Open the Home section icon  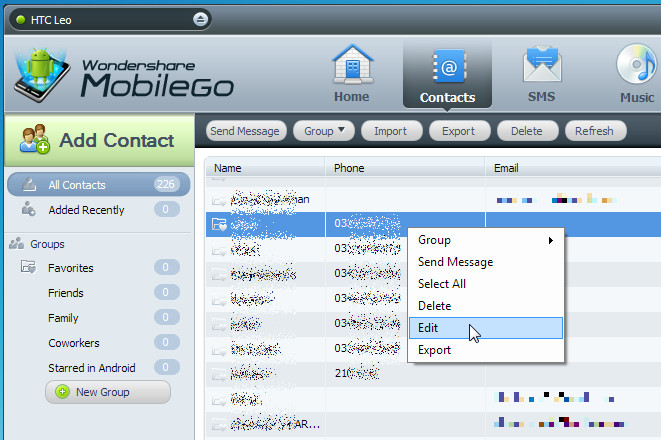tap(352, 65)
